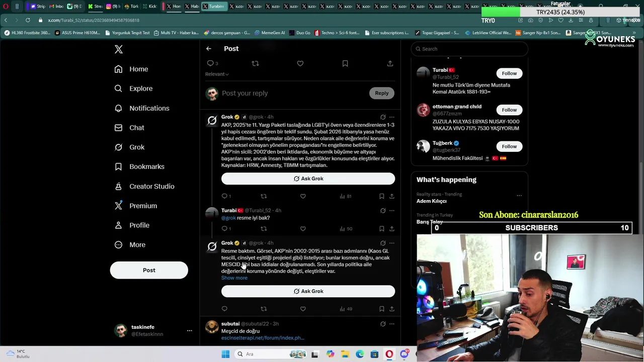This screenshot has width=644, height=362.
Task: Open Windows Start menu
Action: [x=225, y=354]
